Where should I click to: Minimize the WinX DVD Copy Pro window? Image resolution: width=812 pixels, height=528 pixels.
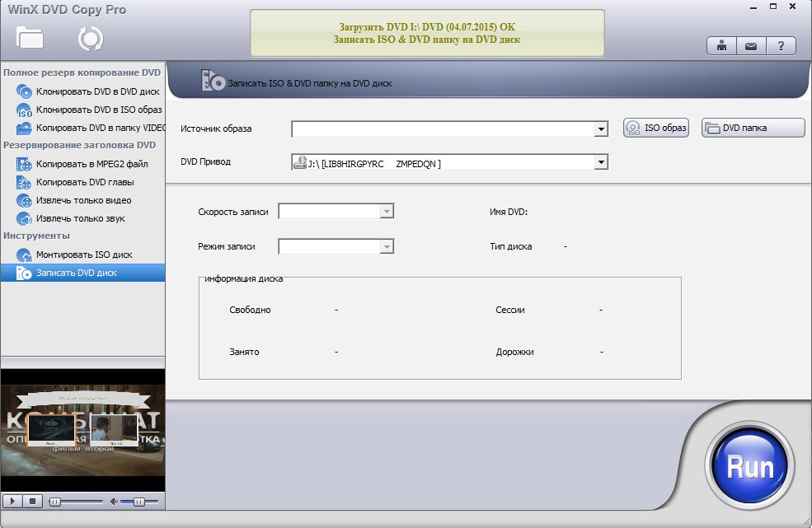pyautogui.click(x=753, y=7)
